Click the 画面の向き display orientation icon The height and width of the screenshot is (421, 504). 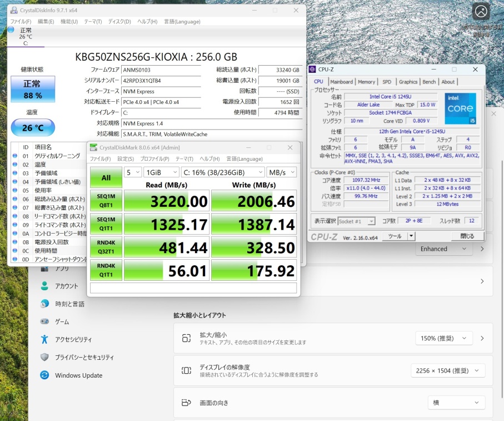pyautogui.click(x=186, y=403)
